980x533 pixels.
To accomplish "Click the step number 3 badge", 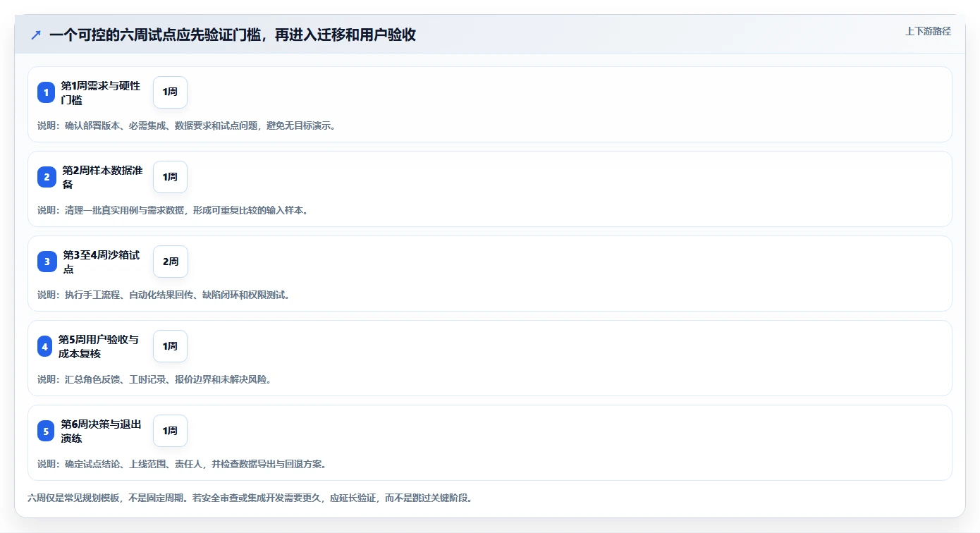I will pyautogui.click(x=47, y=262).
